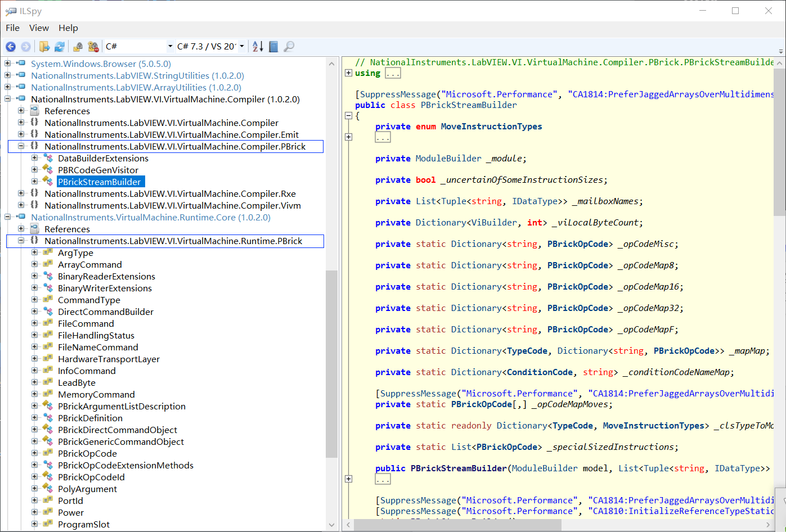Click the tree panel scroll down arrow
Viewport: 786px width, 532px height.
tap(331, 525)
